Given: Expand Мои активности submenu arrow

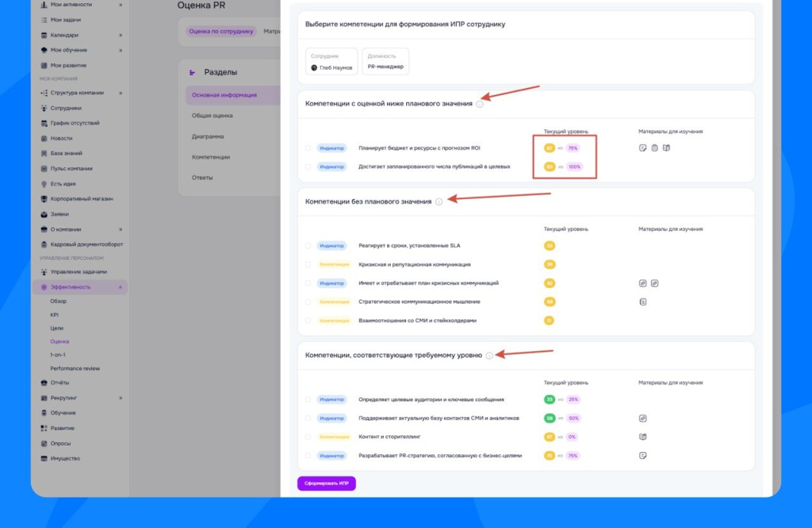Looking at the screenshot, I should tap(121, 5).
